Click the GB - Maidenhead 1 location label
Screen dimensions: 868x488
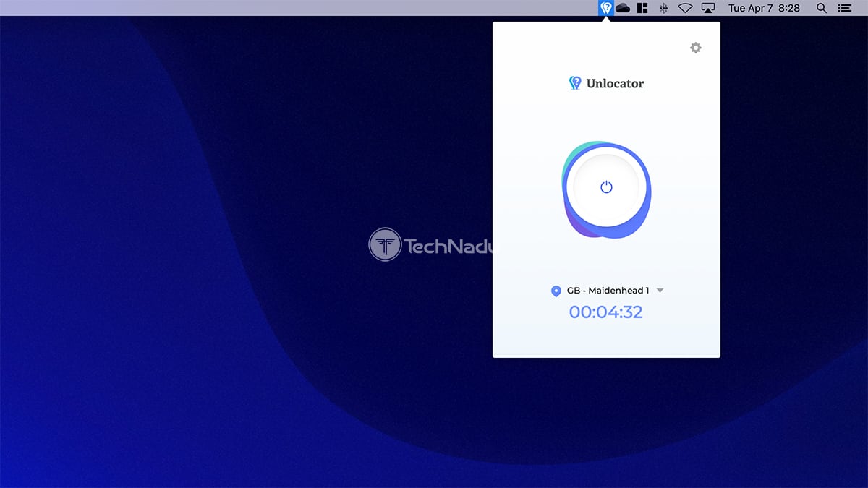(x=608, y=291)
